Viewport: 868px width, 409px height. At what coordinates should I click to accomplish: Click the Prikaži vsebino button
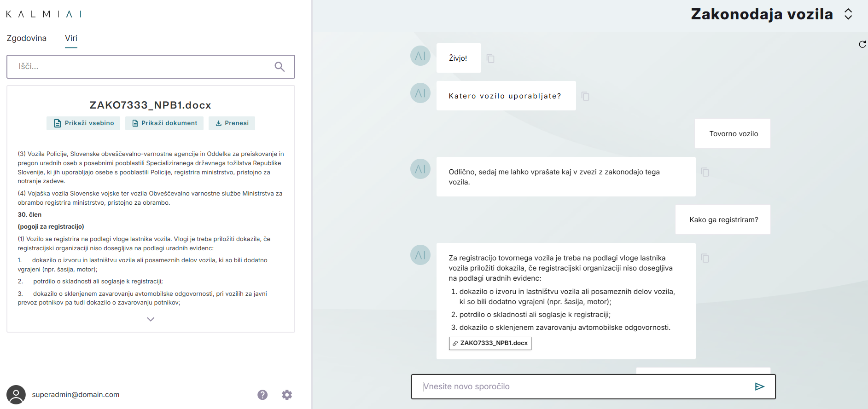83,123
